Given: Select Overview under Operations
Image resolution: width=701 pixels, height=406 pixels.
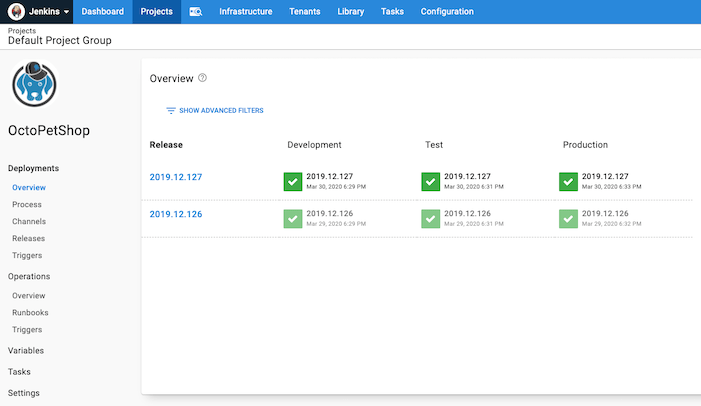Looking at the screenshot, I should 29,296.
